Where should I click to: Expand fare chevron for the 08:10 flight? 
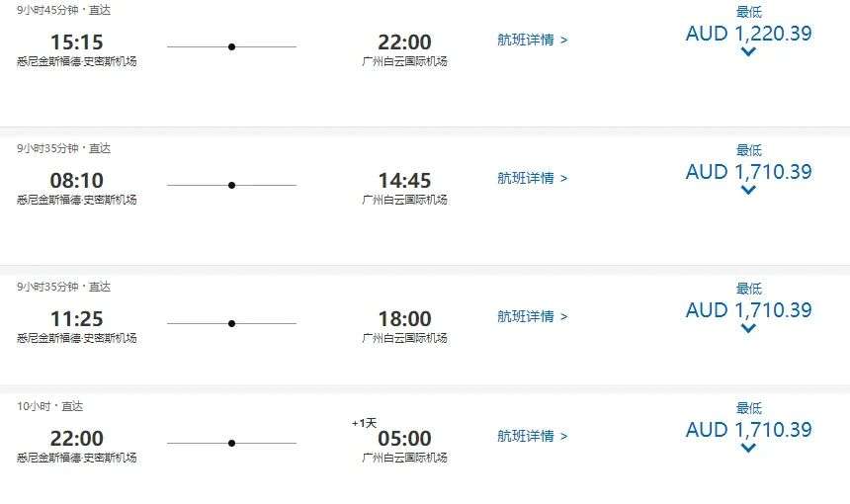(x=748, y=191)
